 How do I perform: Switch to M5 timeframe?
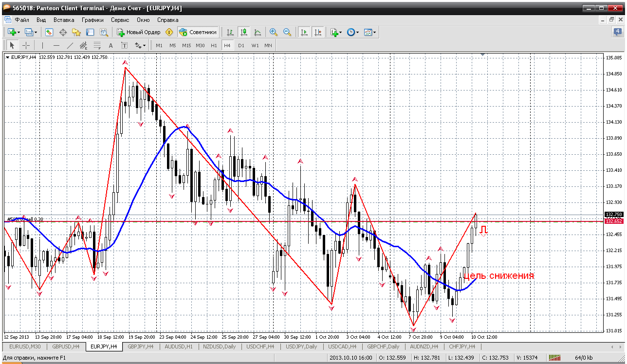pyautogui.click(x=173, y=45)
